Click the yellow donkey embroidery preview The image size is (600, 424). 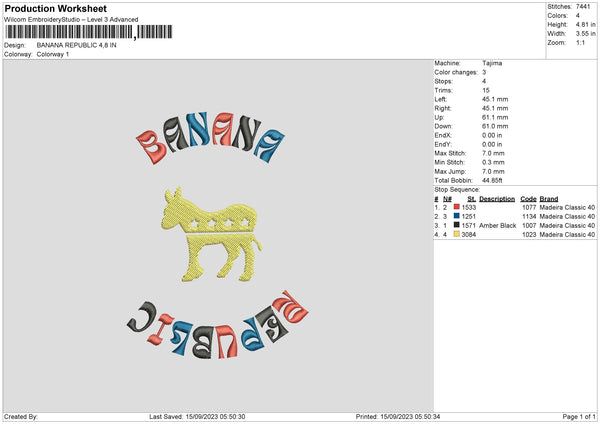pos(211,235)
